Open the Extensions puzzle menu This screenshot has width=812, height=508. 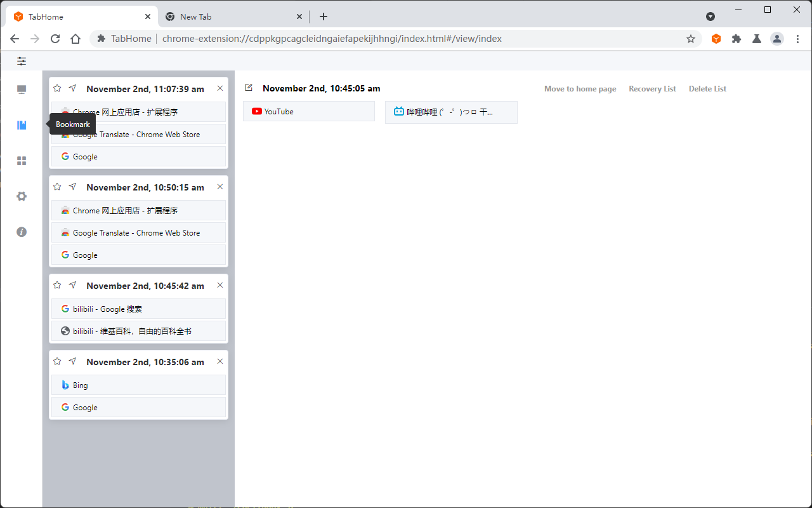pos(737,39)
